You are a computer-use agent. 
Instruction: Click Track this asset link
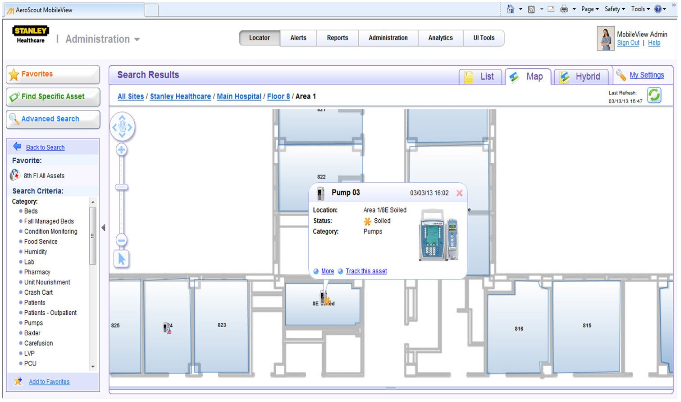[x=366, y=271]
